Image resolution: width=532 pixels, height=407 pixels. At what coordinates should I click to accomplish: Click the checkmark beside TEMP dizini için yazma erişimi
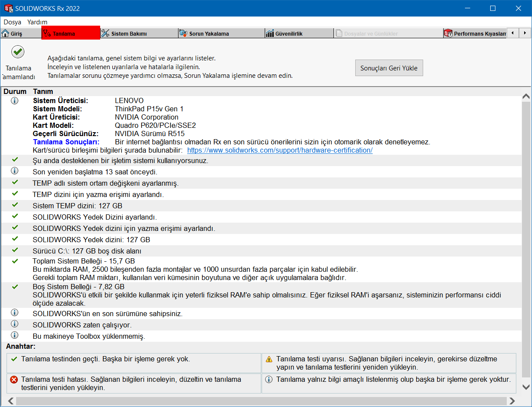pos(15,194)
